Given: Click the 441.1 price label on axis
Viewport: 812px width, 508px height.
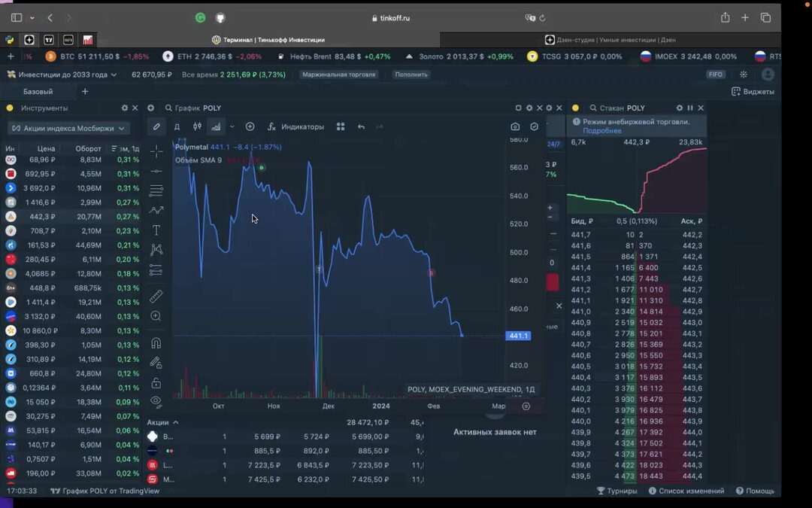Looking at the screenshot, I should tap(518, 336).
